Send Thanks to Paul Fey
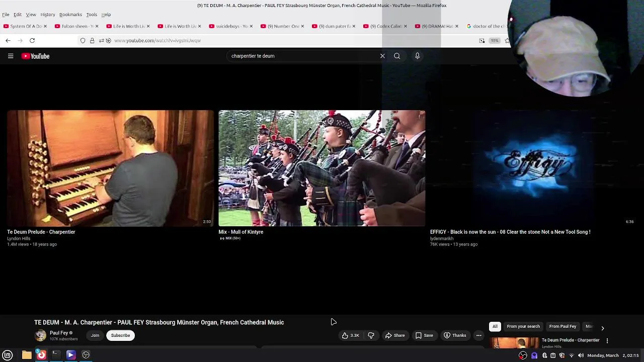 pyautogui.click(x=455, y=335)
